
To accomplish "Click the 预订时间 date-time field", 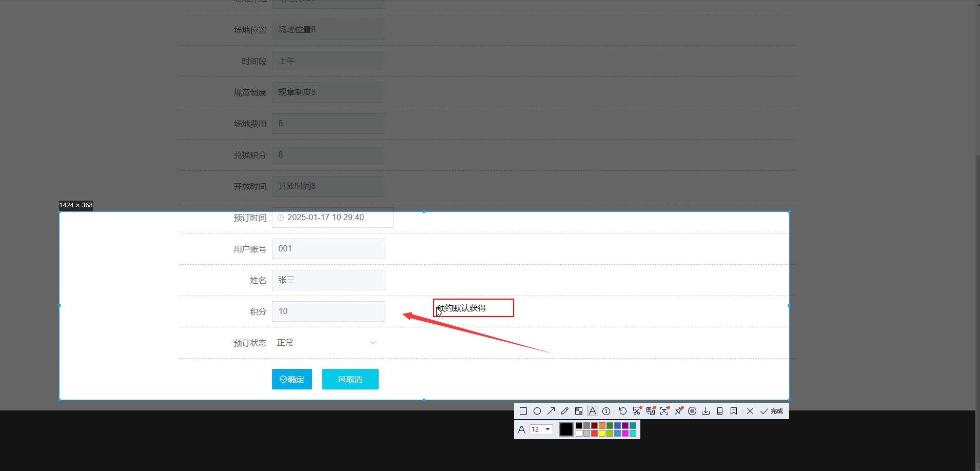I will pyautogui.click(x=332, y=218).
